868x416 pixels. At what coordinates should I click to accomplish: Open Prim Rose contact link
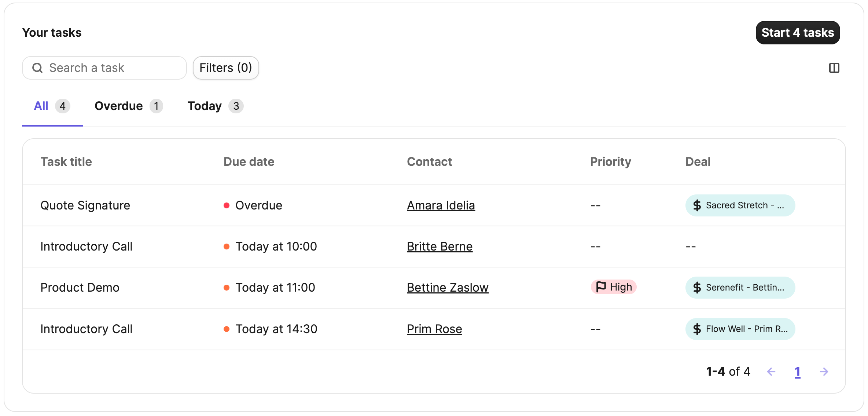(434, 329)
